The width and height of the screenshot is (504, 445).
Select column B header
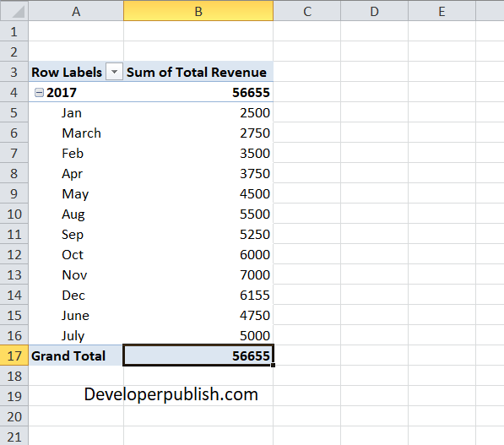[198, 11]
